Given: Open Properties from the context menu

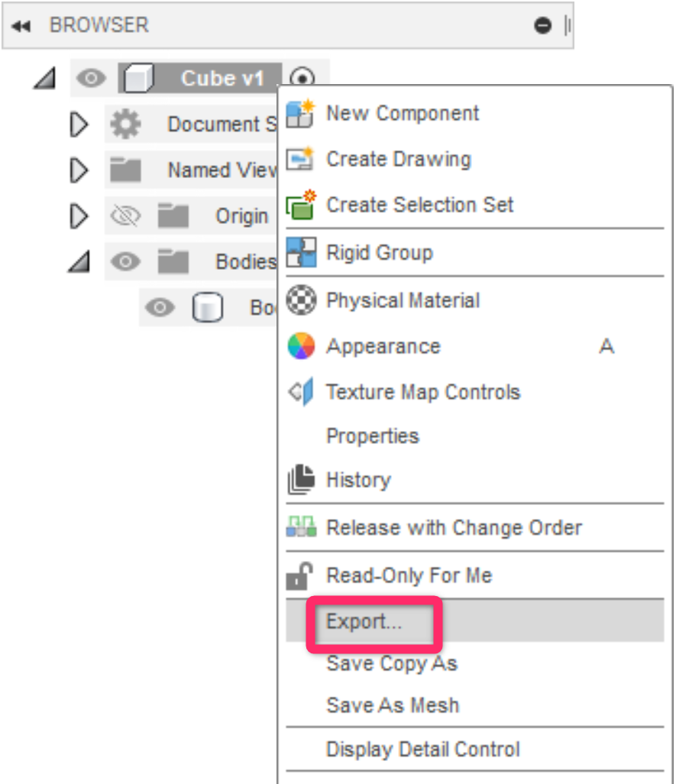Looking at the screenshot, I should click(x=373, y=436).
